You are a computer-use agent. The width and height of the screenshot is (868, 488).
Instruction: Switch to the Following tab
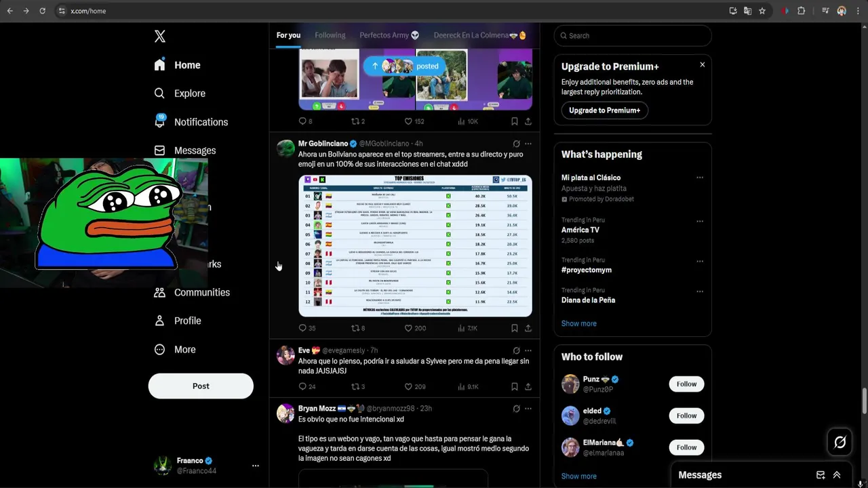[x=330, y=35]
